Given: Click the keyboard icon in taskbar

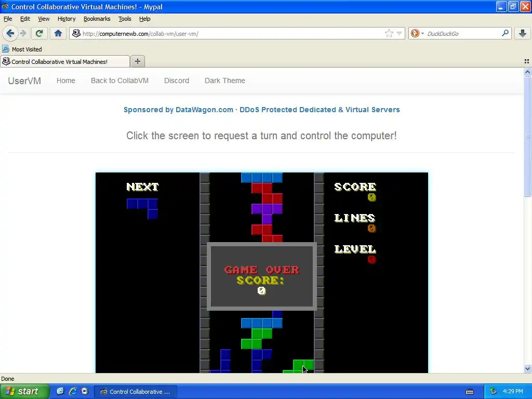Looking at the screenshot, I should [x=470, y=392].
